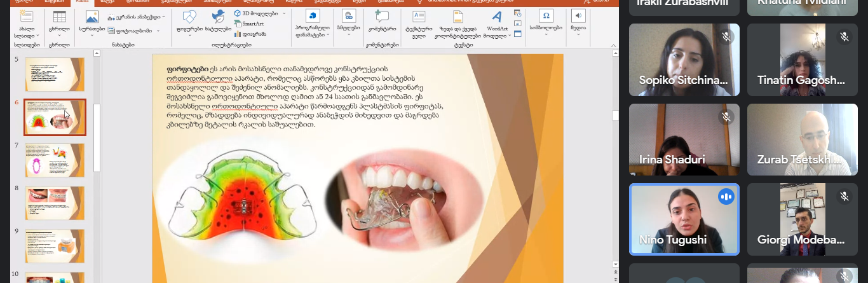Expand the Table dropdown arrow

coord(59,36)
